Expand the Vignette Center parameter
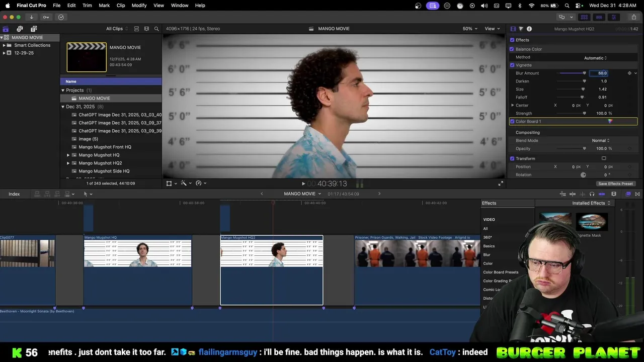 (x=513, y=105)
